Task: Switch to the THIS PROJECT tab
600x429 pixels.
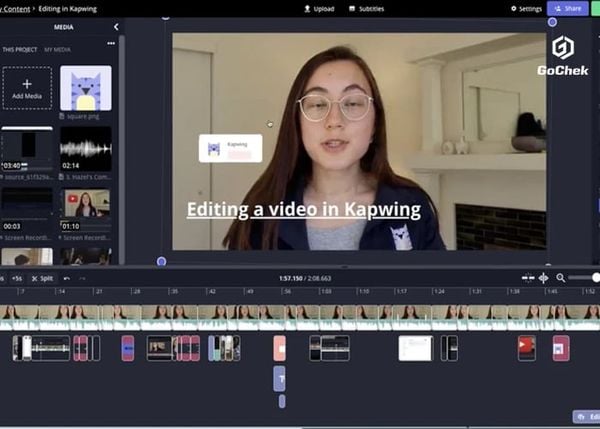Action: (20, 50)
